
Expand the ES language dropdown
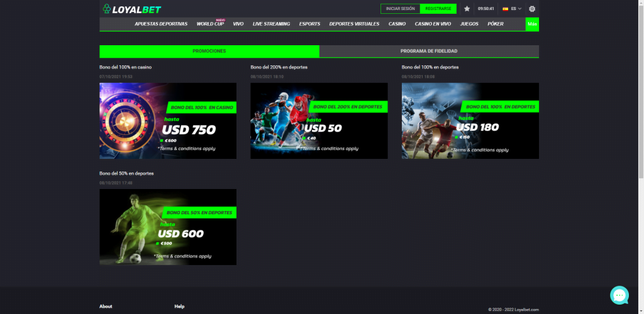[x=516, y=9]
